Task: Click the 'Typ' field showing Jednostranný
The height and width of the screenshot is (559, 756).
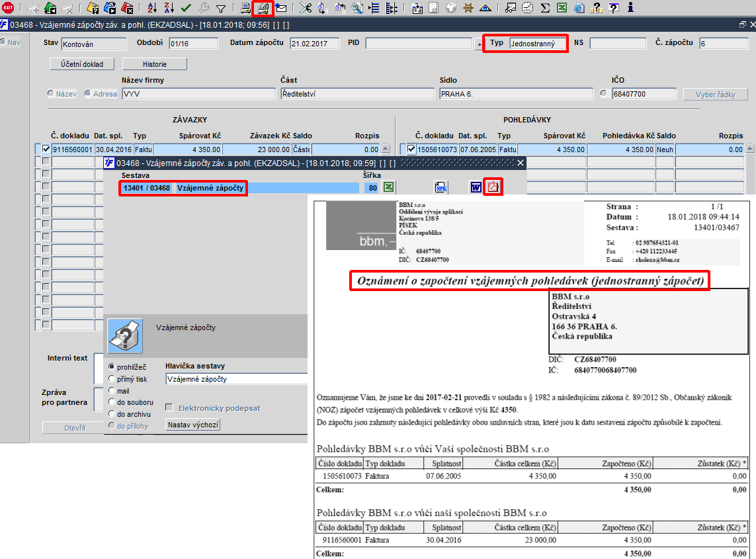Action: pyautogui.click(x=538, y=44)
